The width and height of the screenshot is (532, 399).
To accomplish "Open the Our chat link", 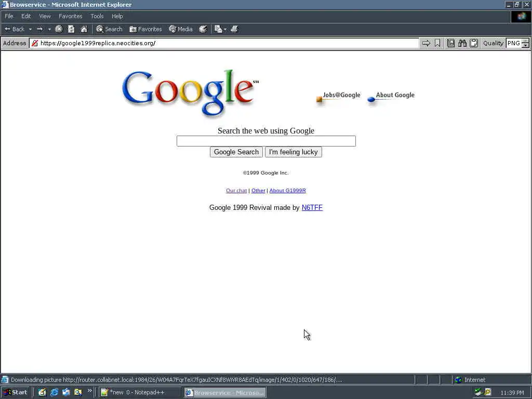I will (x=236, y=190).
